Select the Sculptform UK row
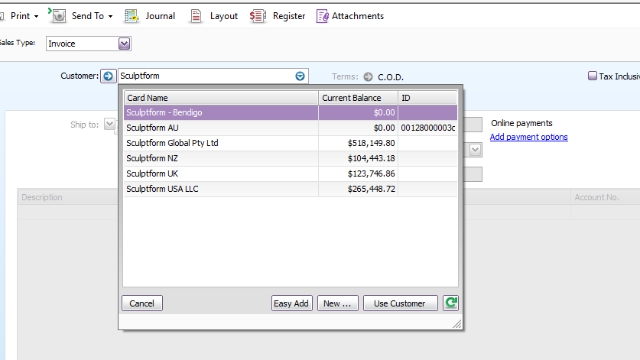 point(290,174)
